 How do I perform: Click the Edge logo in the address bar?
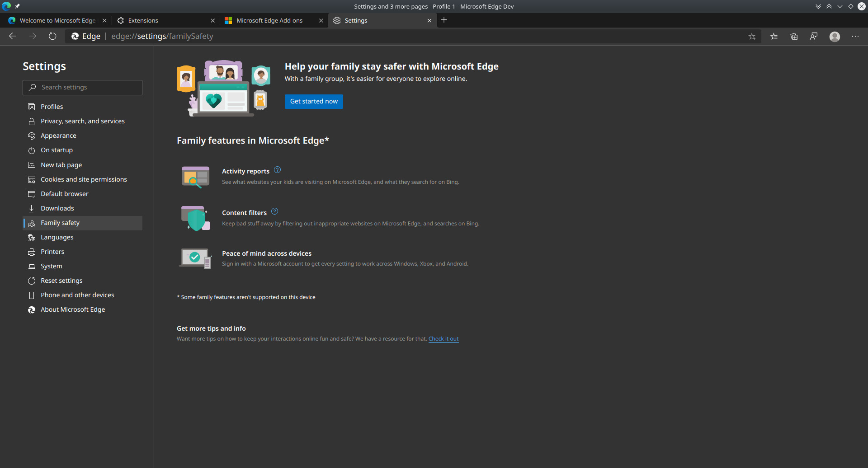pyautogui.click(x=75, y=36)
